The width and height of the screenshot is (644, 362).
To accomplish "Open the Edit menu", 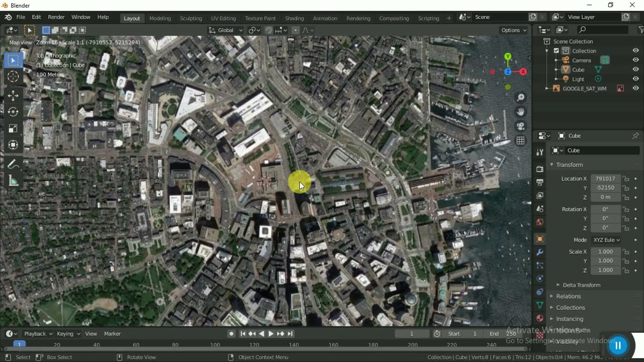I will (x=36, y=17).
